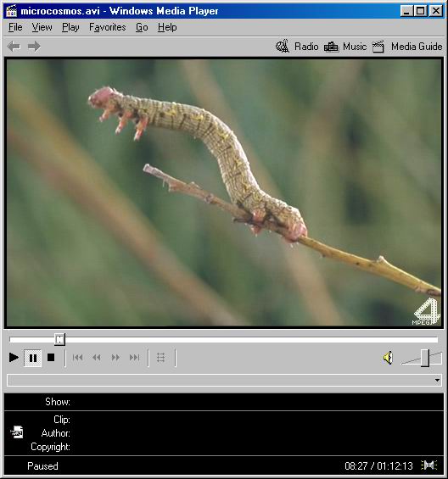Click the seek bar thumb
The height and width of the screenshot is (479, 448).
(x=59, y=339)
